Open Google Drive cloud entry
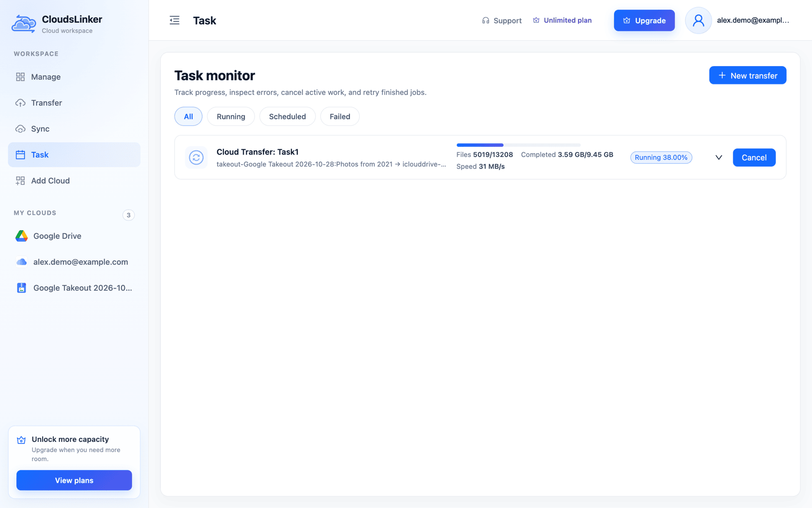The width and height of the screenshot is (812, 508). [x=74, y=236]
